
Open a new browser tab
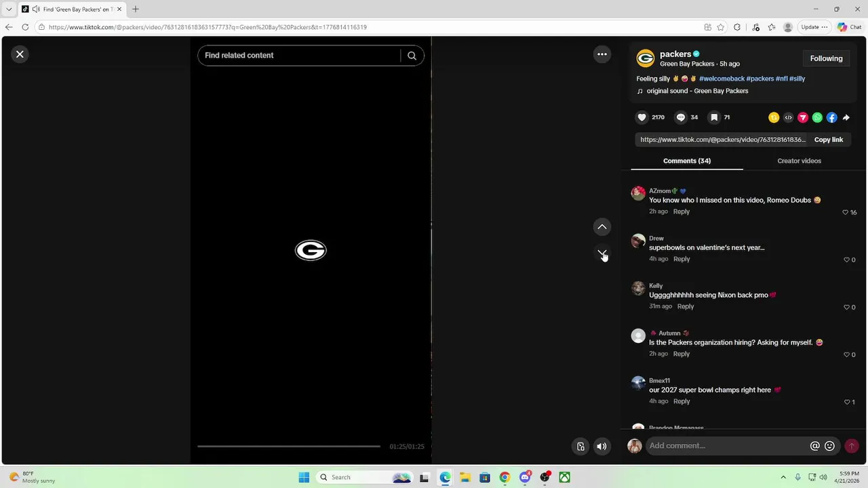point(136,9)
